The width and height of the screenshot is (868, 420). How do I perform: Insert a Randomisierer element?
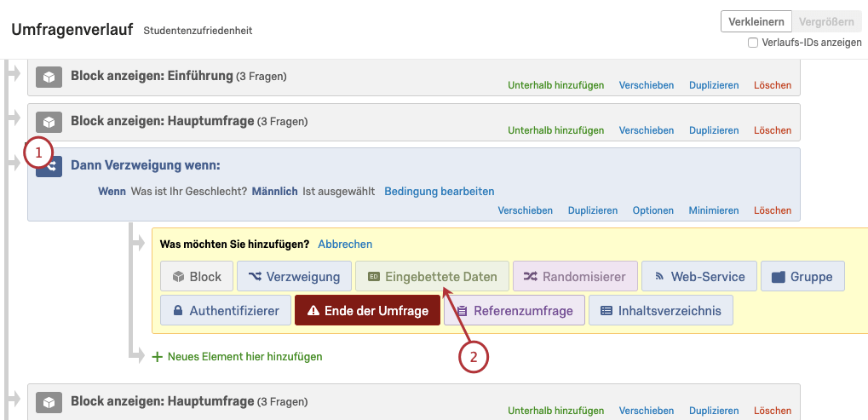[x=575, y=276]
